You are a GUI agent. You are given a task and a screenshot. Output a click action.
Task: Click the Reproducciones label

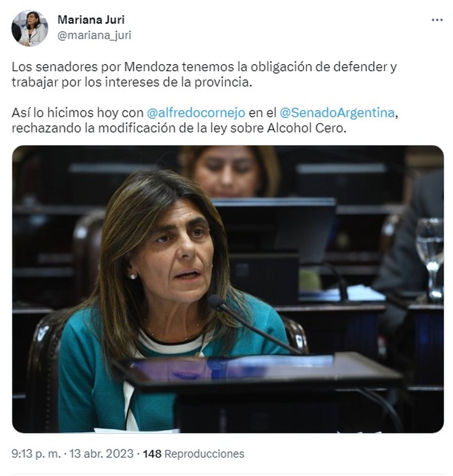[204, 453]
